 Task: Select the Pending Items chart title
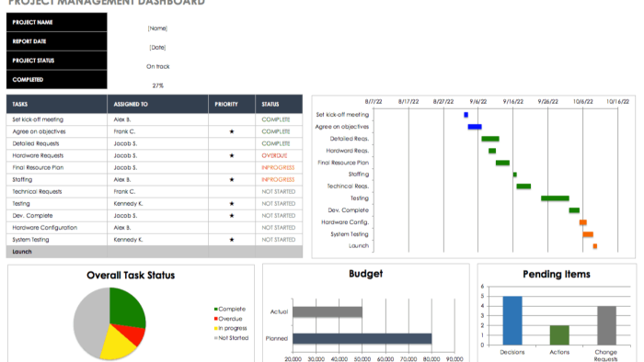pyautogui.click(x=557, y=275)
